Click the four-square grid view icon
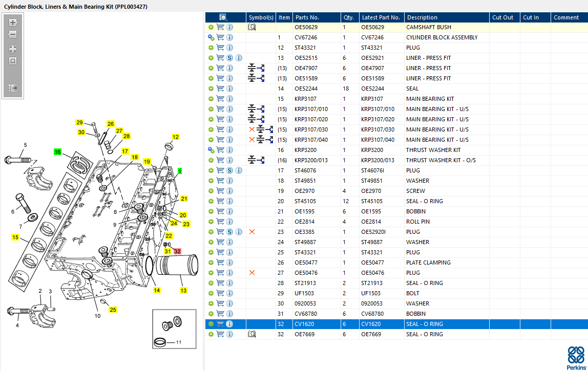This screenshot has height=371, width=588. click(13, 49)
